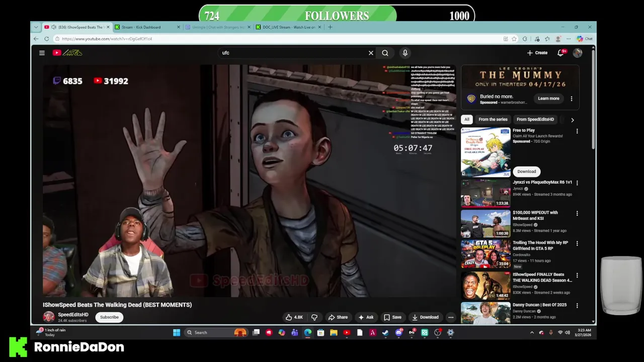This screenshot has height=362, width=644.
Task: Open the Ask AI button
Action: [366, 317]
